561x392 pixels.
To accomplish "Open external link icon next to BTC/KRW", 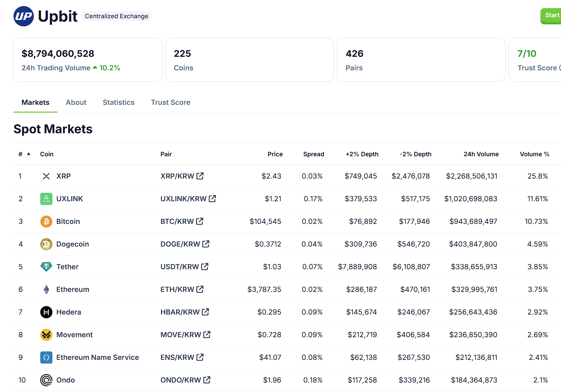I will [200, 221].
